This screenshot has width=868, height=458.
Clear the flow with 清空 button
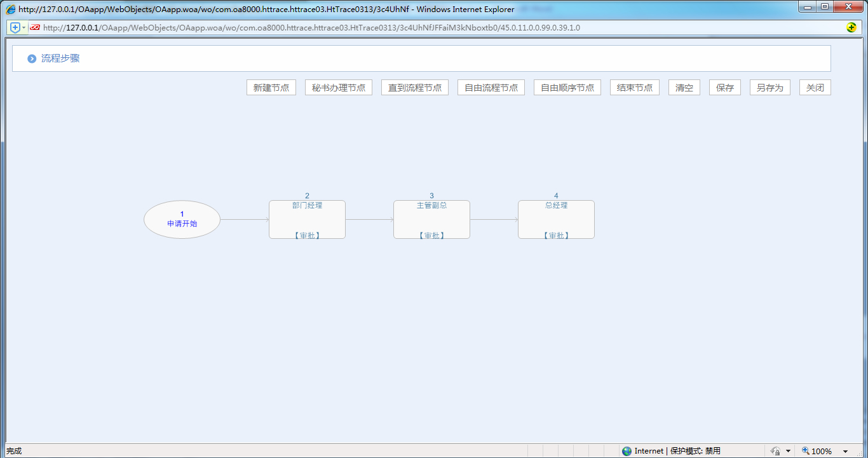(x=684, y=88)
